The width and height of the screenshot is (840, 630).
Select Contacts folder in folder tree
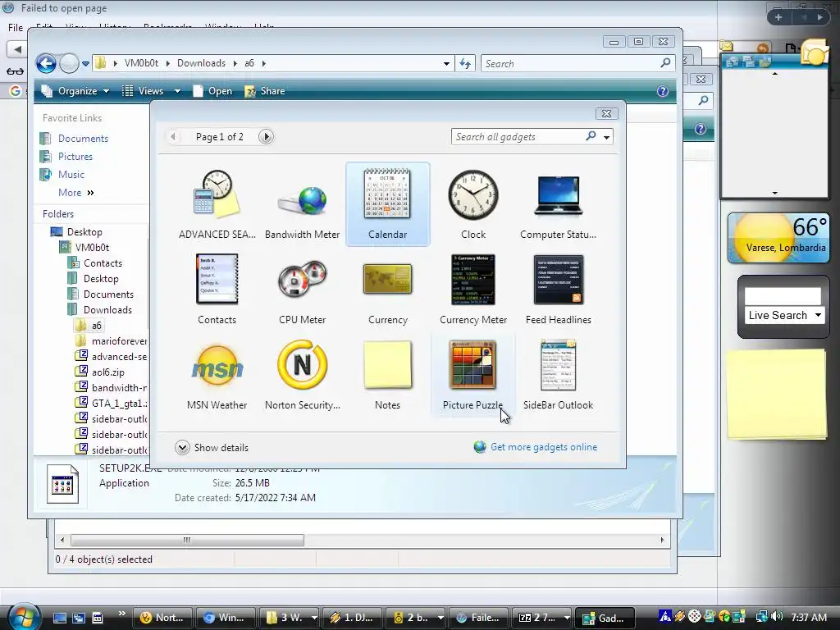(x=103, y=263)
